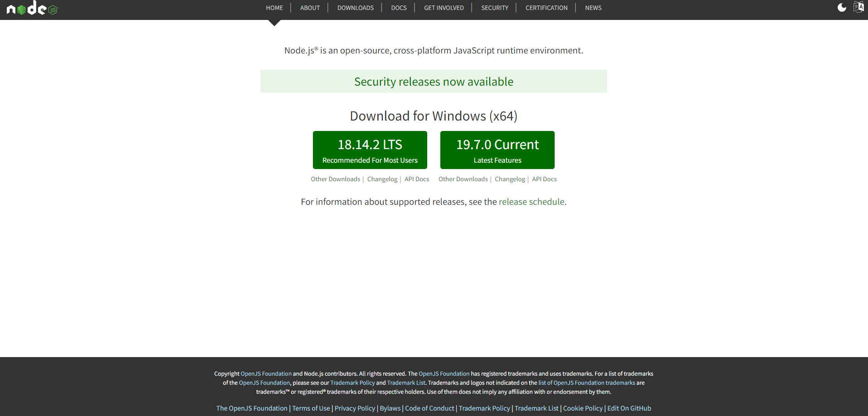The width and height of the screenshot is (868, 416).
Task: View Changelog for Current release
Action: (510, 179)
